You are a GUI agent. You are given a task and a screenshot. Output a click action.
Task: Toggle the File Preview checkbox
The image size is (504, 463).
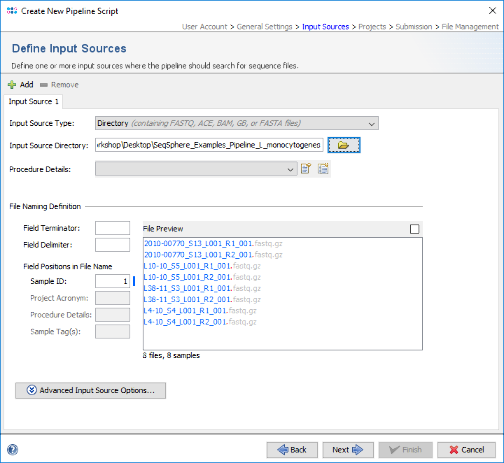coord(414,229)
